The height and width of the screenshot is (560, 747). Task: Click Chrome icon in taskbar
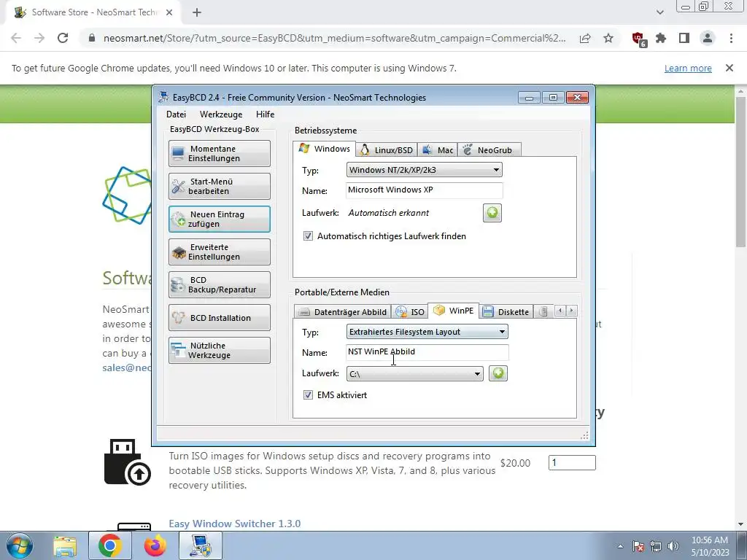[110, 545]
